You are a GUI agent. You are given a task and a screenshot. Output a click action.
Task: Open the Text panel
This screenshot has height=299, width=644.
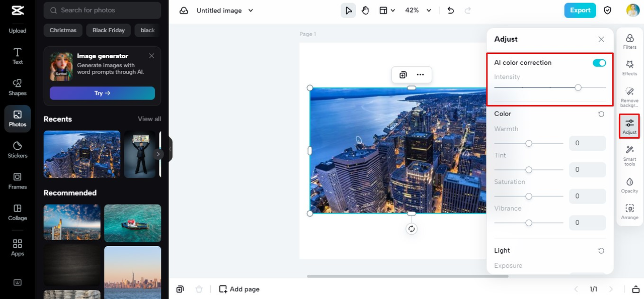coord(18,56)
